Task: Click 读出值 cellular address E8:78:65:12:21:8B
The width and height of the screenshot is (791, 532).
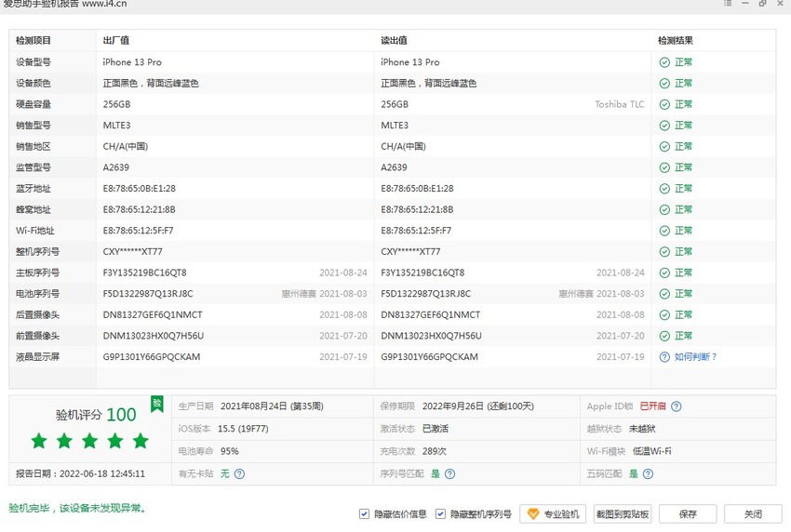Action: click(x=417, y=210)
